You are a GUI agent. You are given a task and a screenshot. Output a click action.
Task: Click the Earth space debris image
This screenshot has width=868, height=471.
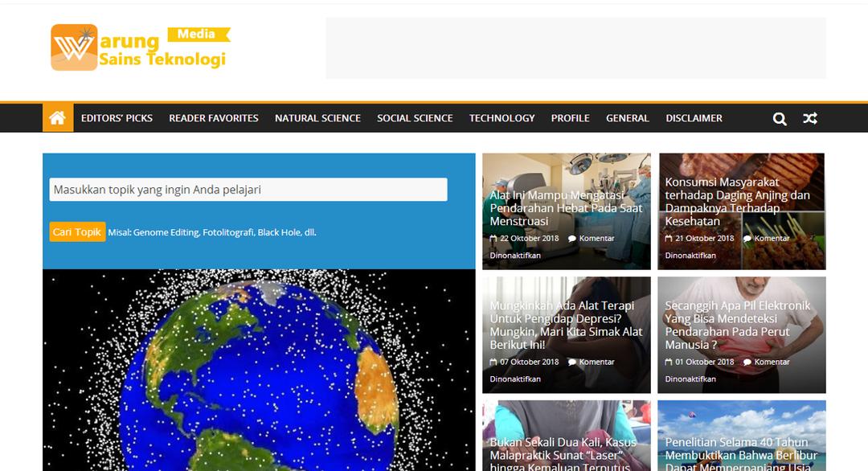point(259,370)
